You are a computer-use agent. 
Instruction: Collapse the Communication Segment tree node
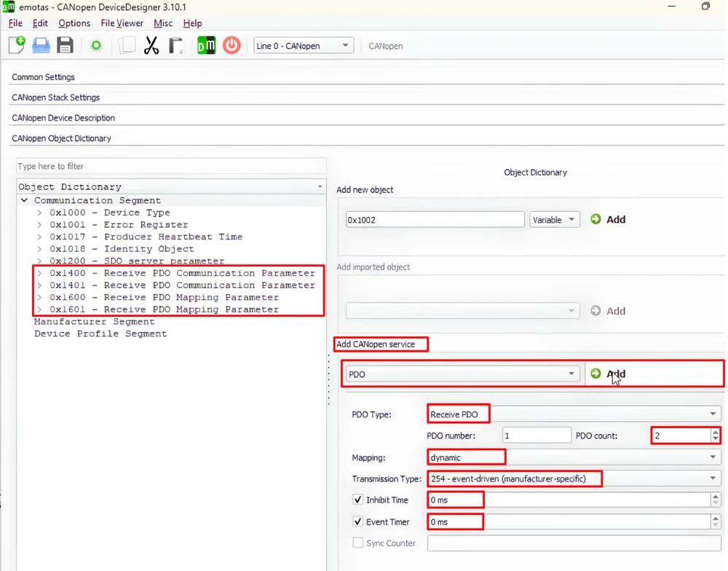(24, 200)
